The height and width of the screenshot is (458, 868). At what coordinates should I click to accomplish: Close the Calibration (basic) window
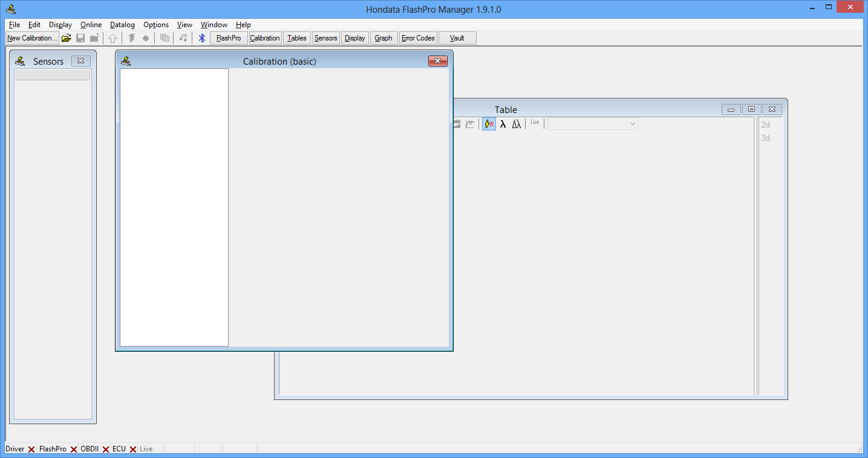[438, 60]
